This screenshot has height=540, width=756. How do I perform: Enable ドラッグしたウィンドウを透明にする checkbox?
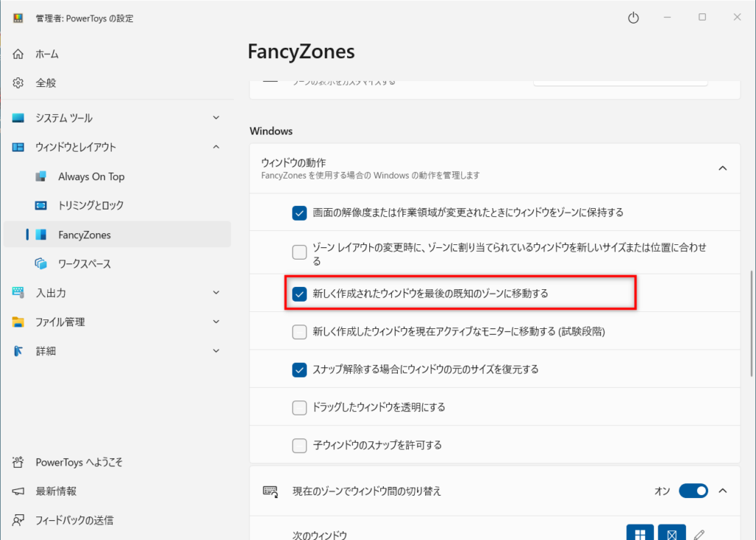[299, 407]
